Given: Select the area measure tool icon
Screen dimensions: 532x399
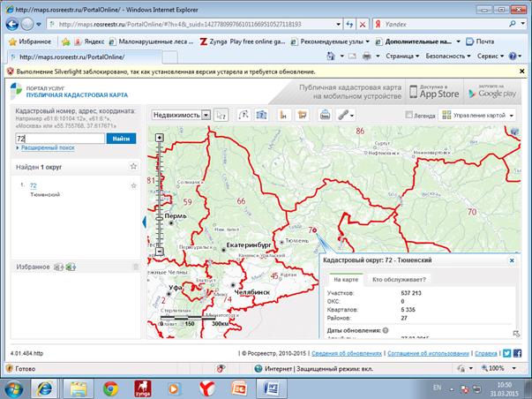Looking at the screenshot, I should click(x=261, y=115).
